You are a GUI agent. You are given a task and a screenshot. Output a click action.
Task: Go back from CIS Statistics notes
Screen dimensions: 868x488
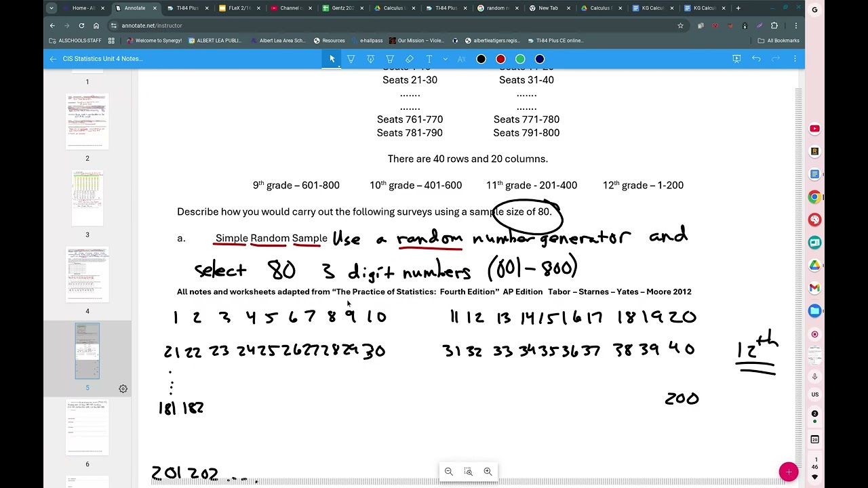pyautogui.click(x=53, y=59)
